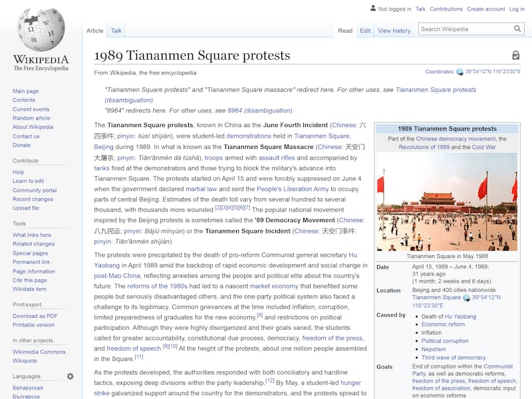Image resolution: width=532 pixels, height=399 pixels.
Task: Open Learn to edit
Action: (x=28, y=181)
